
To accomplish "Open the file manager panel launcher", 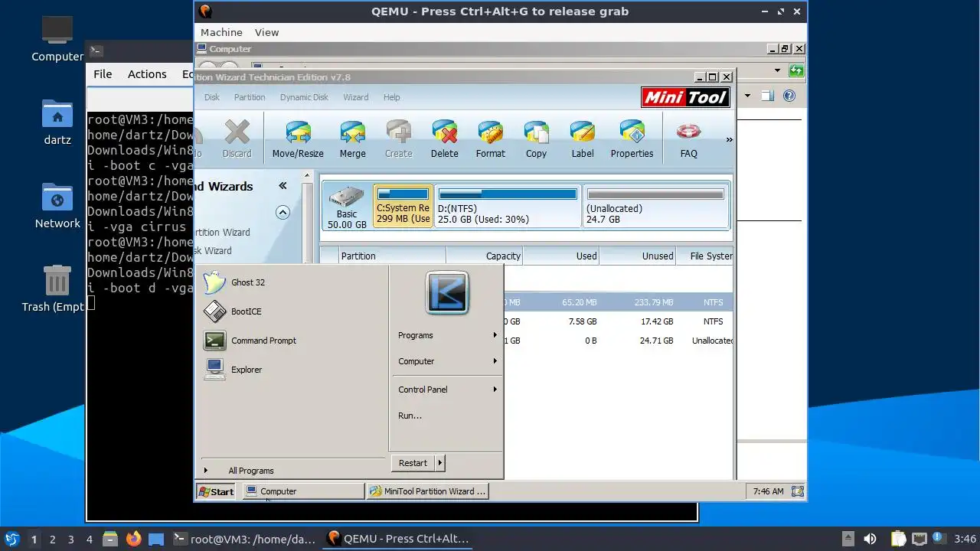I will 109,539.
